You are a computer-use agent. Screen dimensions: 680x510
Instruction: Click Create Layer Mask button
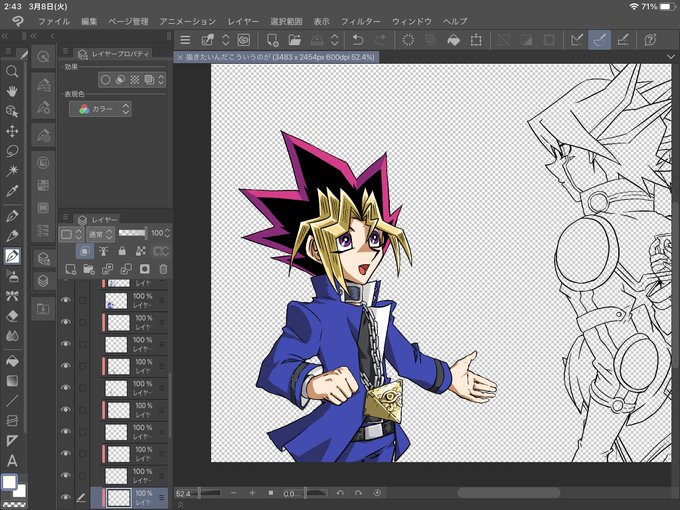click(x=144, y=269)
